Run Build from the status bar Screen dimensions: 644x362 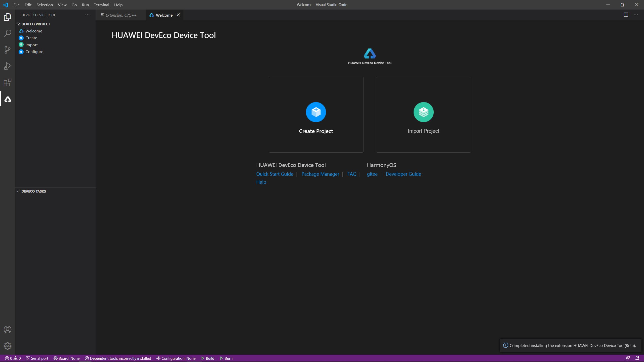click(x=208, y=358)
